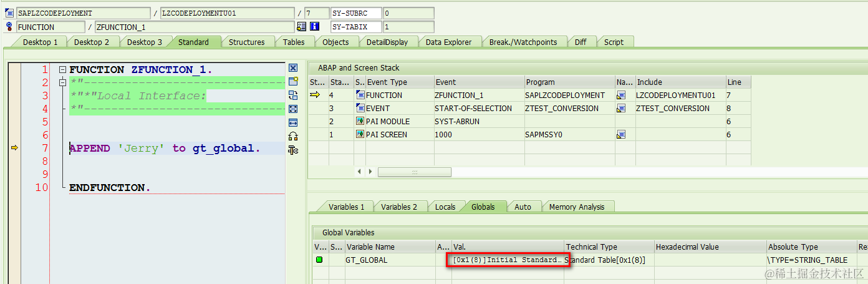Click the EVENT stack type icon

tap(360, 108)
